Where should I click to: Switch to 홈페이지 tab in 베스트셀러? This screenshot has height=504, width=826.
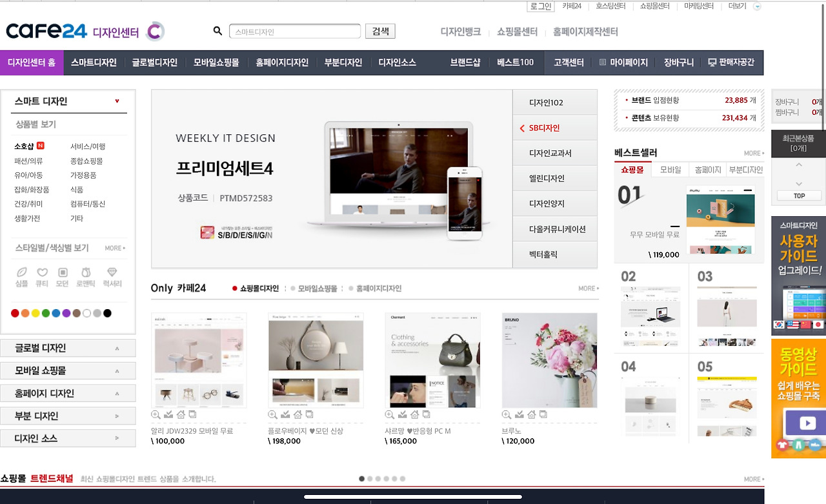click(x=707, y=170)
